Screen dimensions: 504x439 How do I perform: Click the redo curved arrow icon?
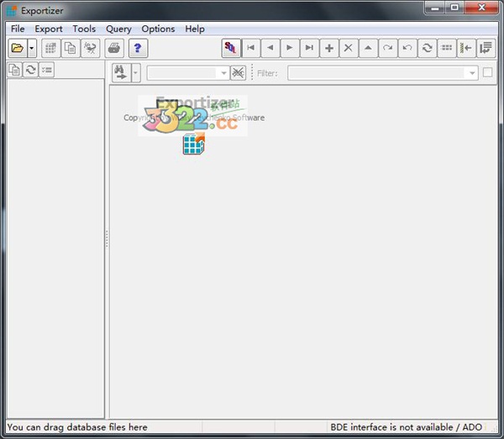[388, 48]
